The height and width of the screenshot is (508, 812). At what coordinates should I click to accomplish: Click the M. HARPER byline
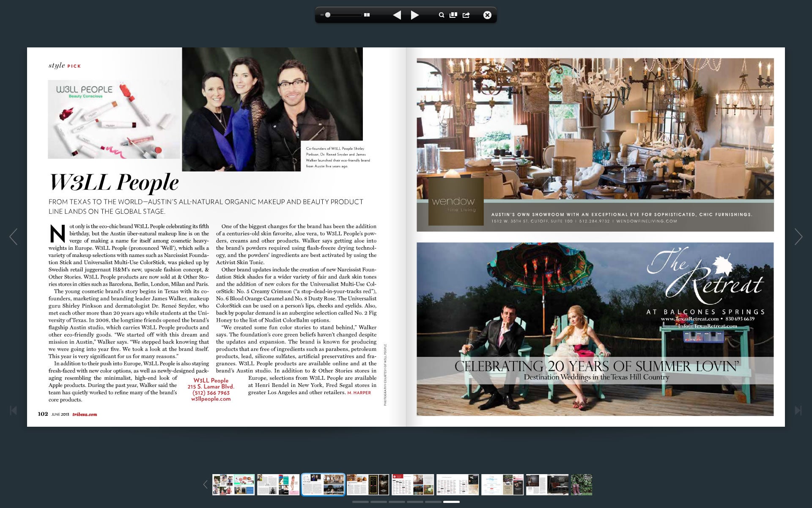pos(359,393)
